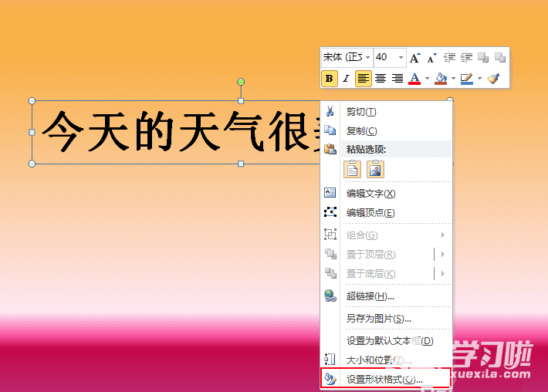
Task: Click the right align text icon
Action: click(397, 78)
